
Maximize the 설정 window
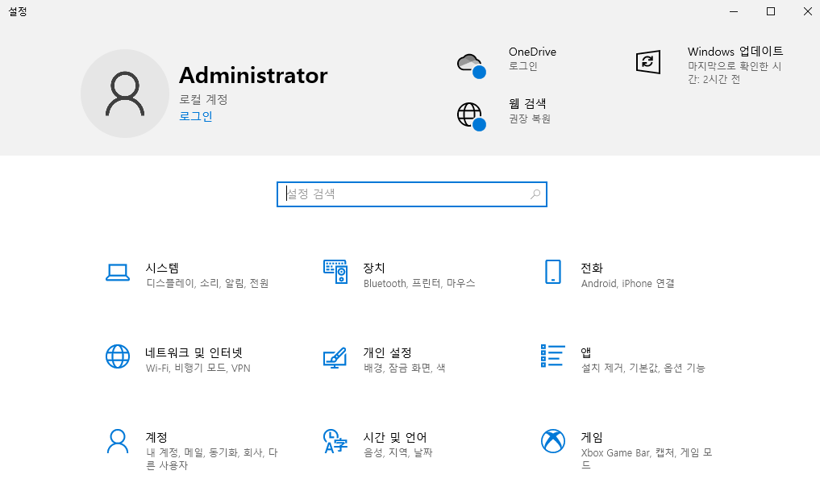point(770,11)
